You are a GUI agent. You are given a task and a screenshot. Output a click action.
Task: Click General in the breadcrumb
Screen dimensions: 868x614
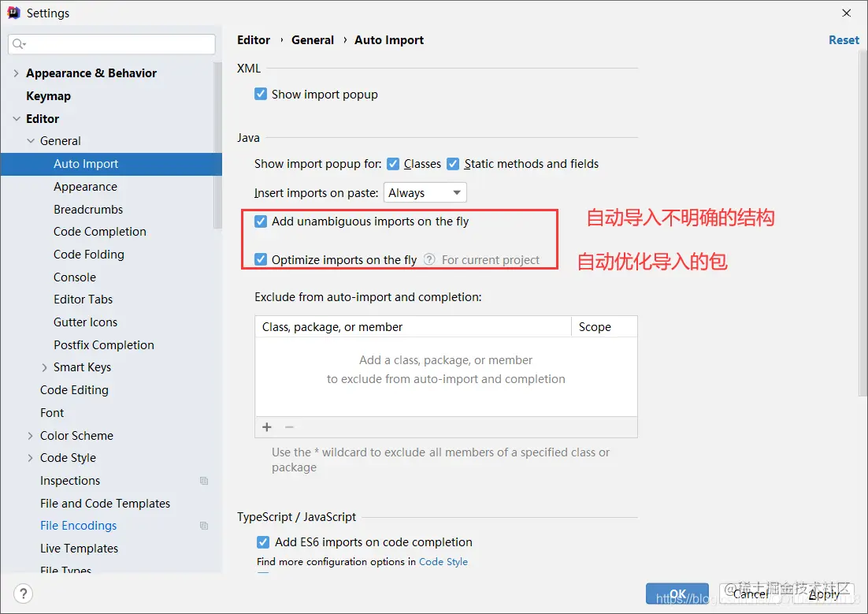pos(313,40)
